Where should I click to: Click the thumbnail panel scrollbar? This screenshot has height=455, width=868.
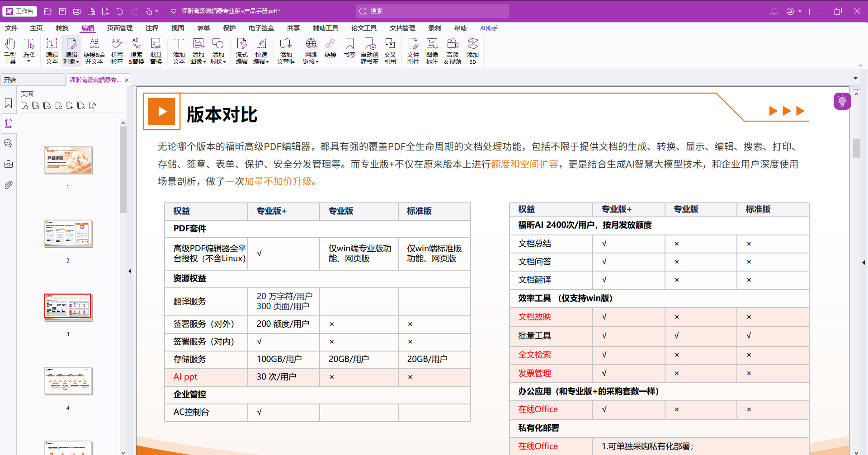click(x=123, y=169)
